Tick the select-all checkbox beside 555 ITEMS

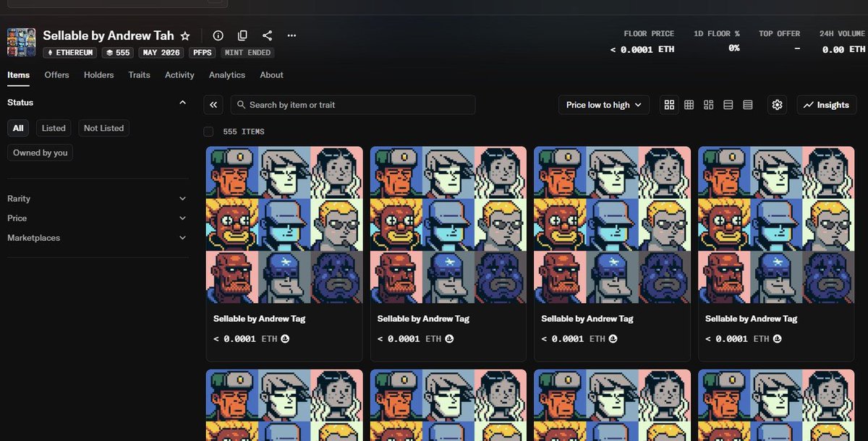[x=209, y=132]
